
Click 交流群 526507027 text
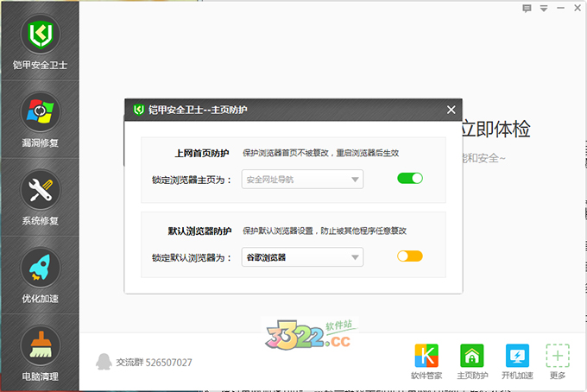coord(154,363)
